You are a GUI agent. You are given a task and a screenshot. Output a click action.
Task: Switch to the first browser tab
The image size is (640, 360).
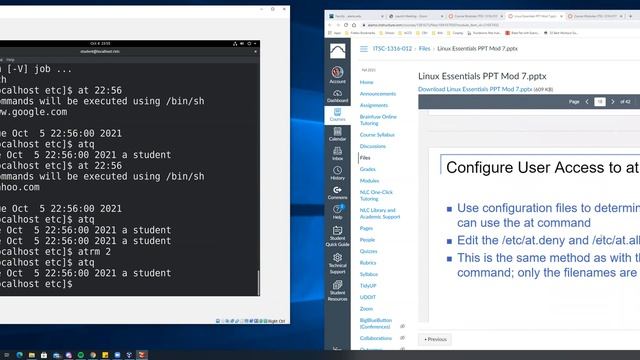click(x=356, y=16)
